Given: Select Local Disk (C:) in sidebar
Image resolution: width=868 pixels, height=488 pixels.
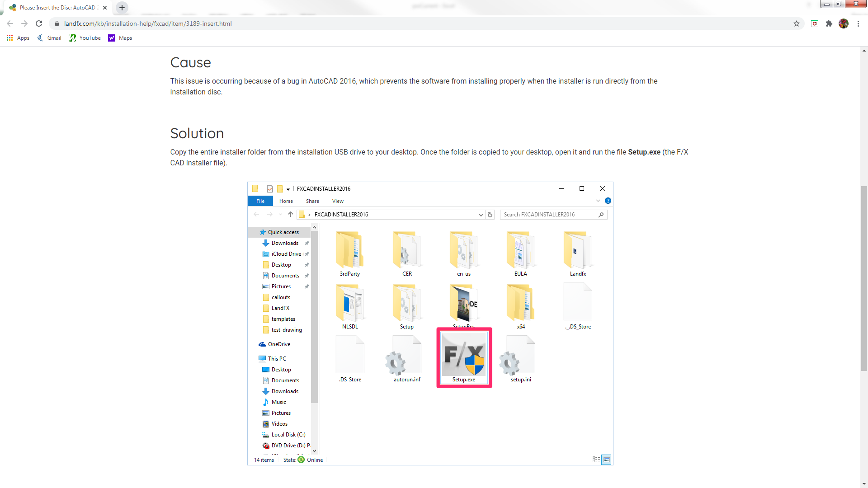Looking at the screenshot, I should 284,435.
